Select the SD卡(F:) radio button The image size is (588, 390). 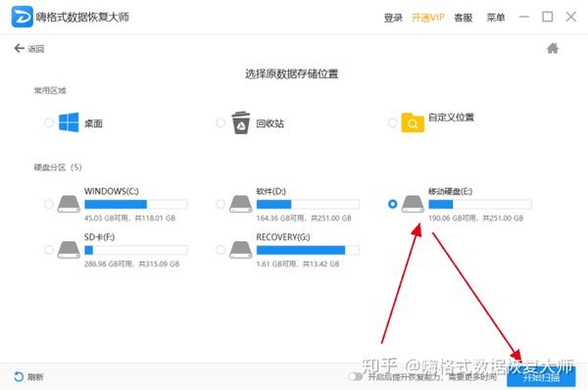[48, 250]
